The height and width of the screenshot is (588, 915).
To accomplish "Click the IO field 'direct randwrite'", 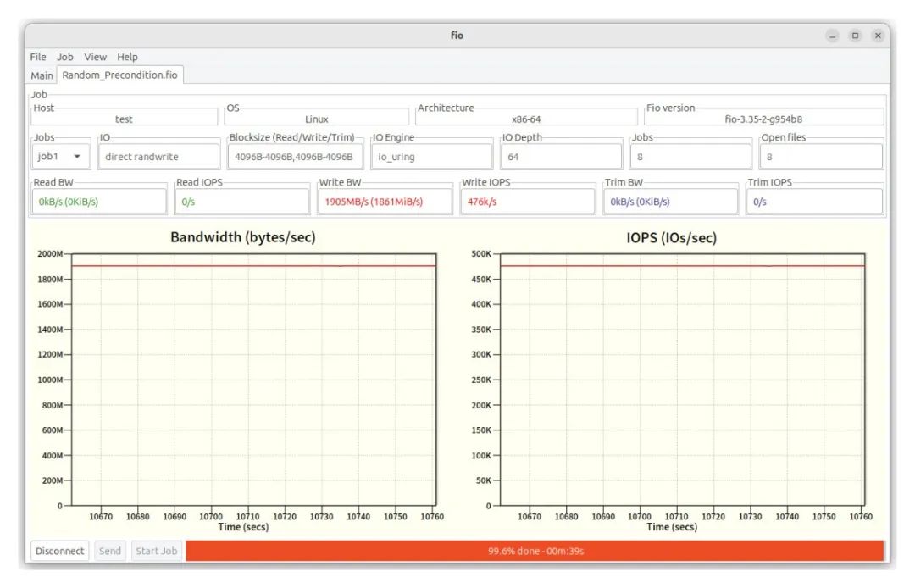I will point(158,157).
